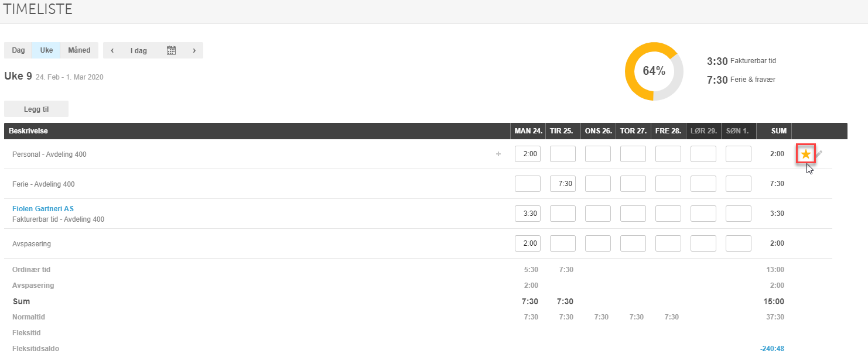Click the Ferie row Monday hours field
Viewport: 868px width, 361px height.
(528, 184)
